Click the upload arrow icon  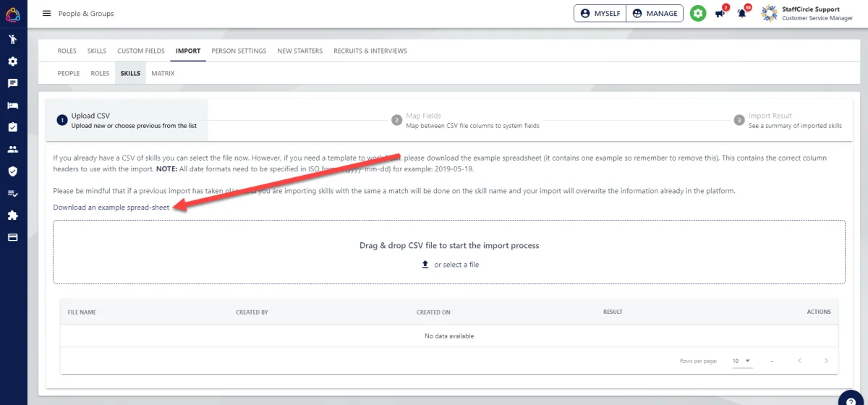[x=425, y=265]
